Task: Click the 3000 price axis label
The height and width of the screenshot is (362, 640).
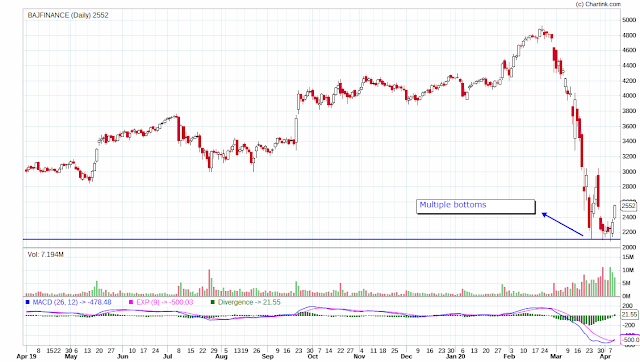Action: pos(629,172)
